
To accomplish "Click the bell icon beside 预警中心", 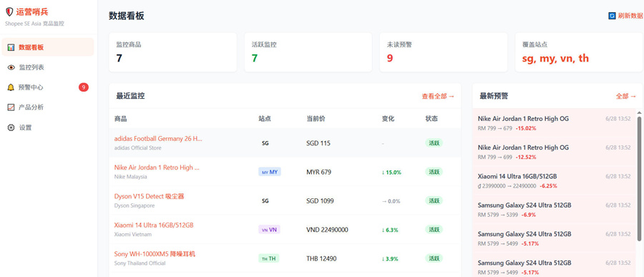I will coord(11,87).
